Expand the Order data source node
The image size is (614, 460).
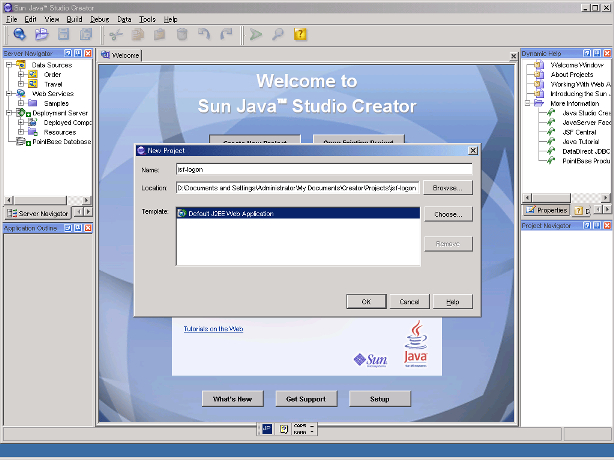tap(21, 74)
